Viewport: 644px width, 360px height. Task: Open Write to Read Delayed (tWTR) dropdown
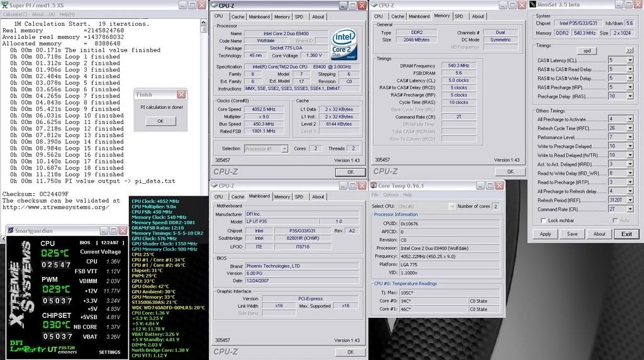[630, 155]
